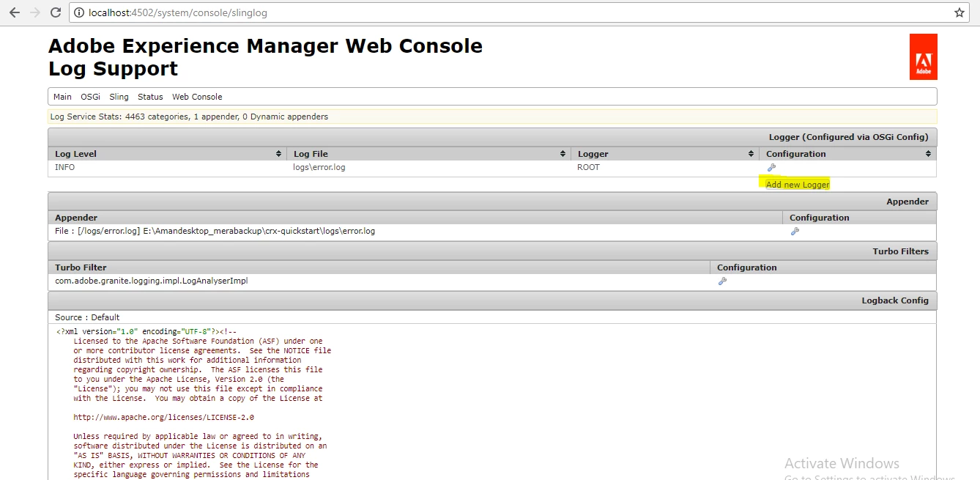Bookmark page with the star icon
The width and height of the screenshot is (980, 480).
(x=959, y=12)
